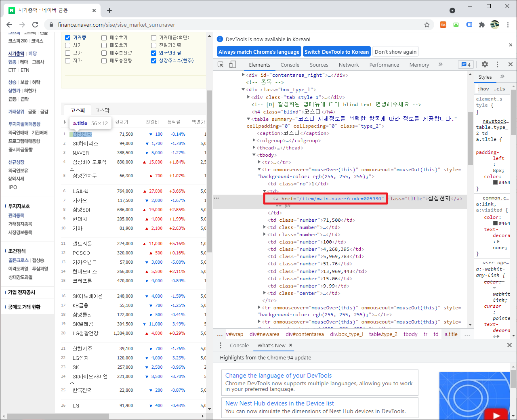Toggle the :hov element state button
The height and width of the screenshot is (420, 517).
(x=483, y=89)
